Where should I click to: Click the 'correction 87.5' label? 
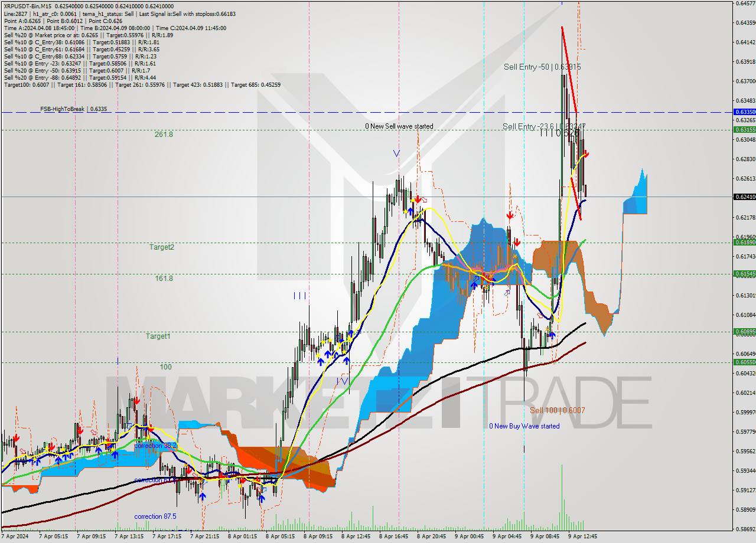tap(155, 516)
